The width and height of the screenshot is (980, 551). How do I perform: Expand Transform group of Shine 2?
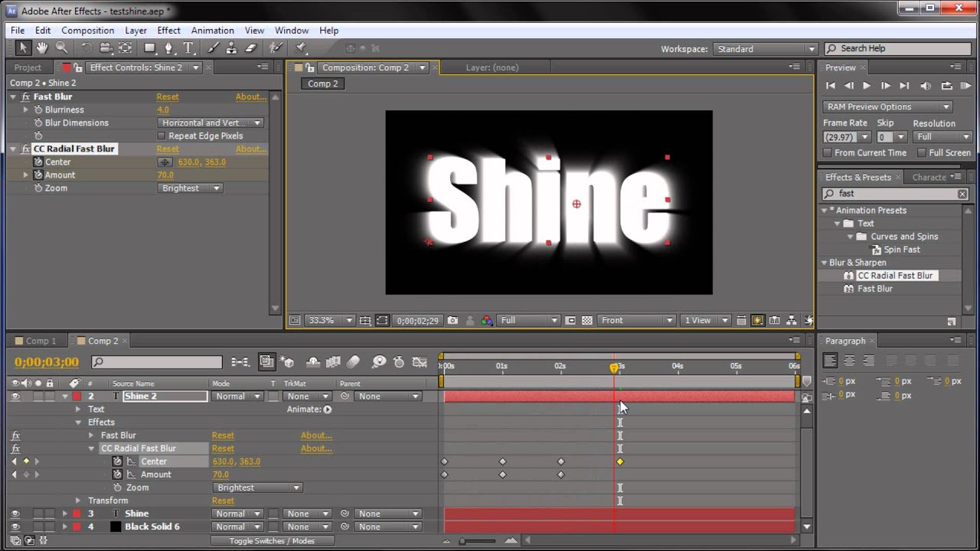click(x=78, y=500)
